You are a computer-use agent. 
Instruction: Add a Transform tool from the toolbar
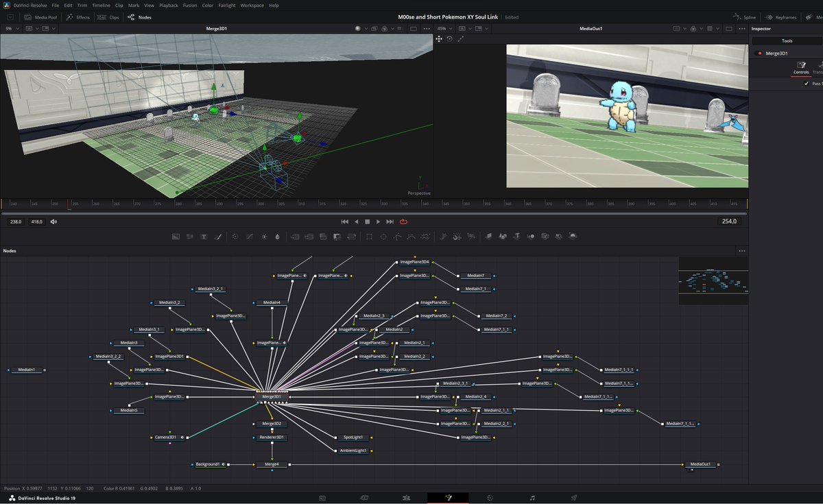[351, 236]
